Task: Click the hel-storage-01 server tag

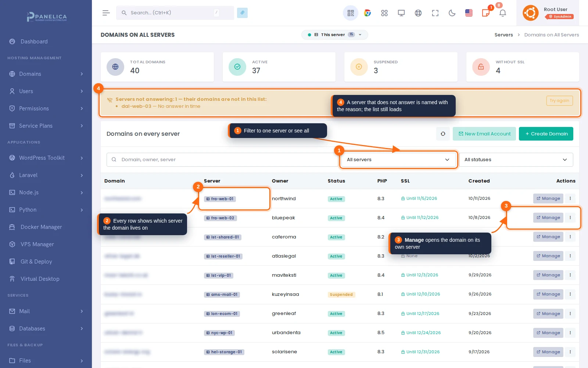Action: coord(224,352)
